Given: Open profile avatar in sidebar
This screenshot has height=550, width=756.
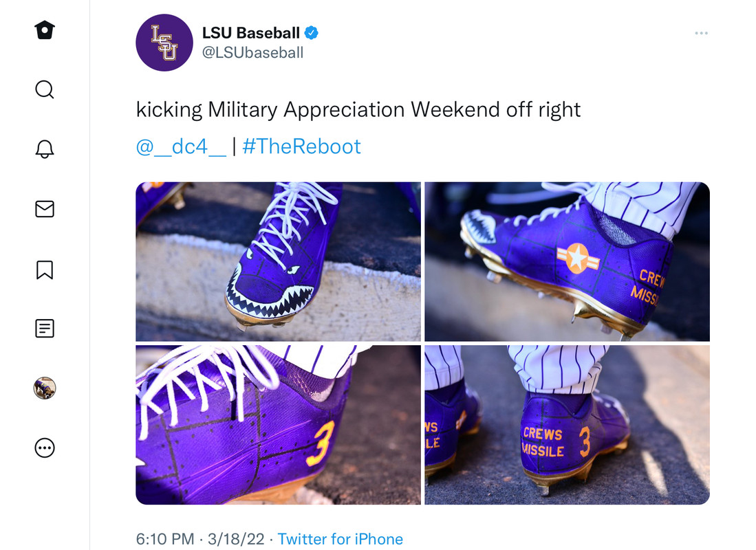Looking at the screenshot, I should pyautogui.click(x=44, y=388).
